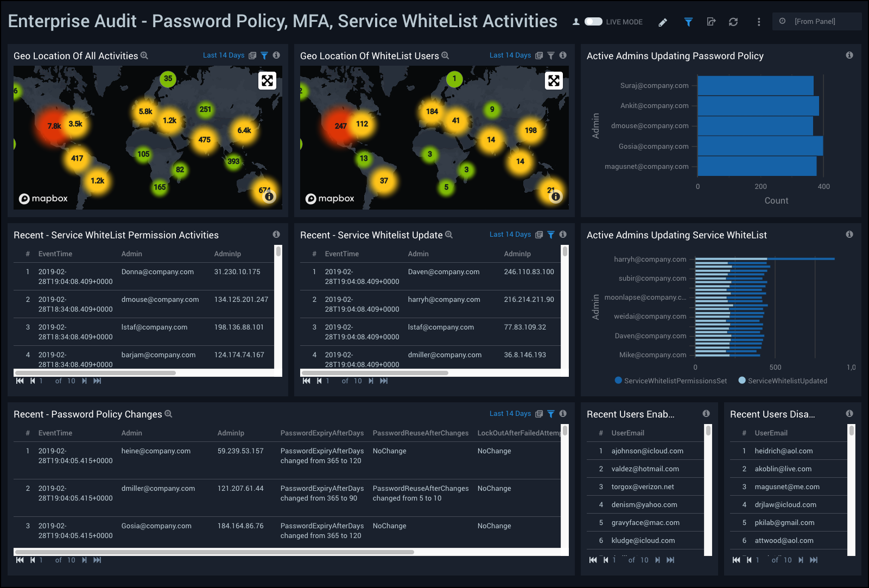Refresh the dashboard with the refresh icon
Screen dimensions: 869x588
click(x=733, y=22)
